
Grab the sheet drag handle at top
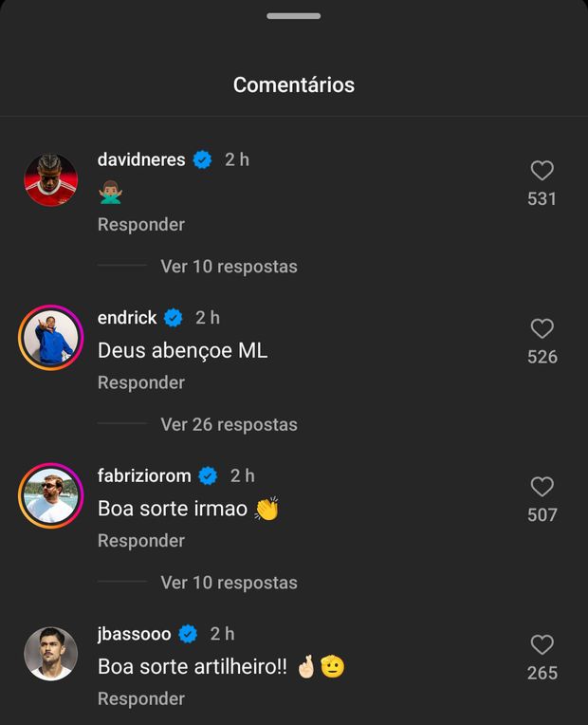coord(293,16)
